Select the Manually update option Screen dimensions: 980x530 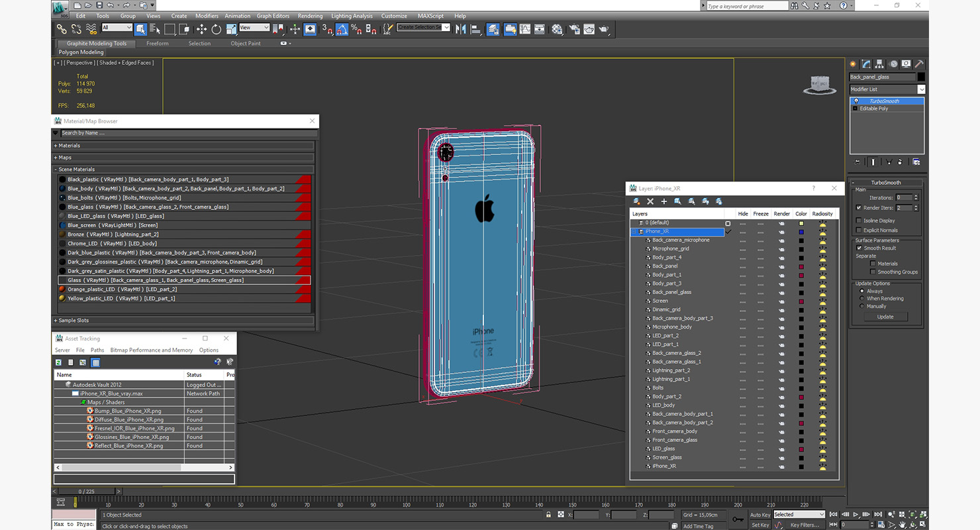point(861,306)
